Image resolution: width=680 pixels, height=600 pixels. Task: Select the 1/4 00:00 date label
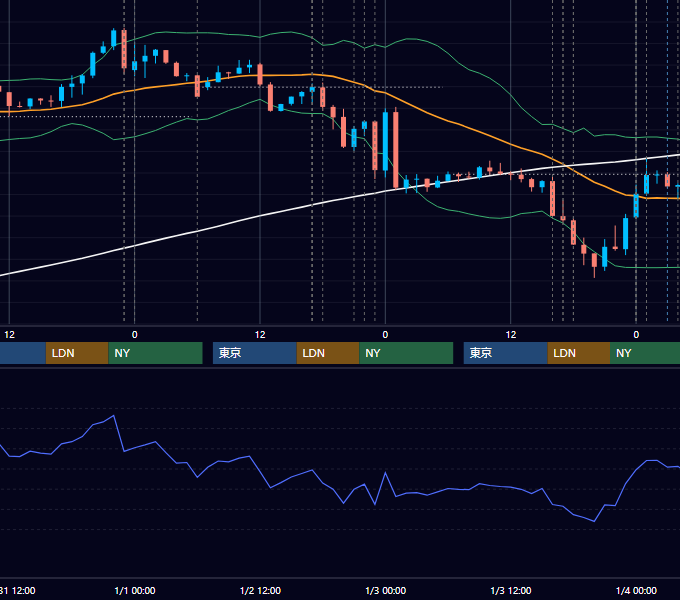click(x=636, y=590)
